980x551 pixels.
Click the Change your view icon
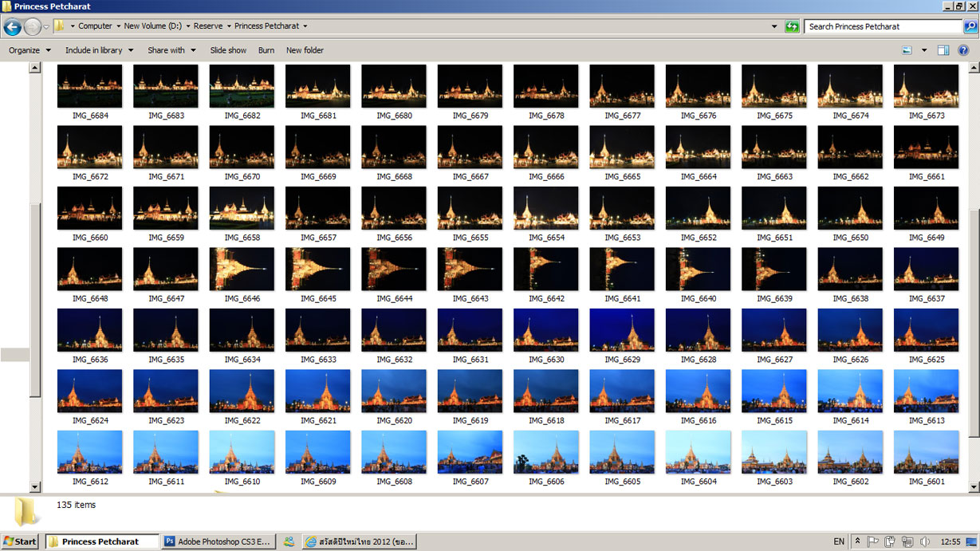click(x=907, y=50)
